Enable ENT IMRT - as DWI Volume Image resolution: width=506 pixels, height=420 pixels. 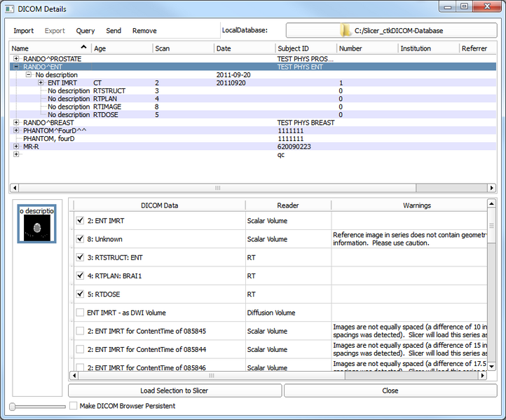(x=80, y=313)
